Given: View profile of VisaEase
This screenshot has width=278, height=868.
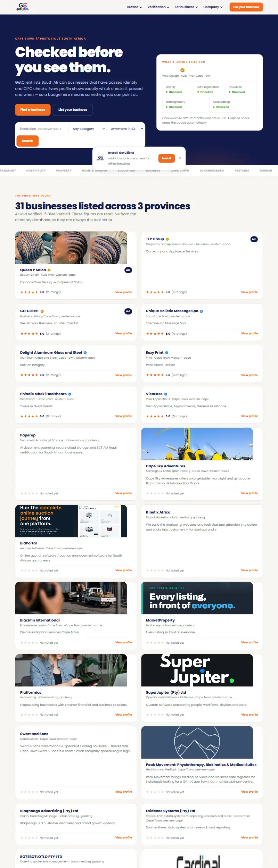Looking at the screenshot, I should (250, 416).
